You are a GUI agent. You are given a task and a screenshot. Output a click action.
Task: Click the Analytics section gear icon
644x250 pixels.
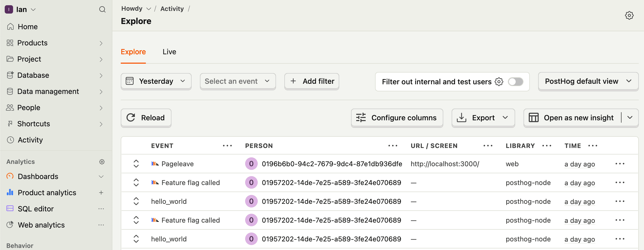tap(102, 162)
